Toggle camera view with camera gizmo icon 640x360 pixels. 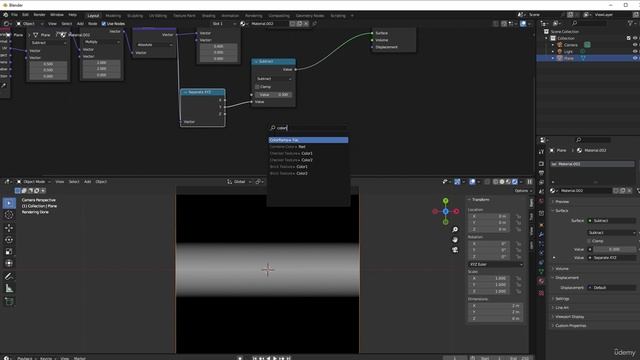tap(455, 249)
